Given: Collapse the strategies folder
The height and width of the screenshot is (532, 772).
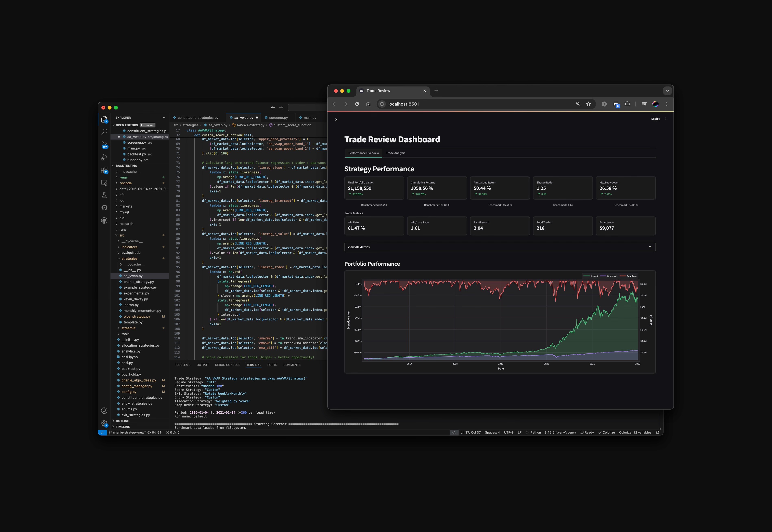Looking at the screenshot, I should tap(129, 259).
